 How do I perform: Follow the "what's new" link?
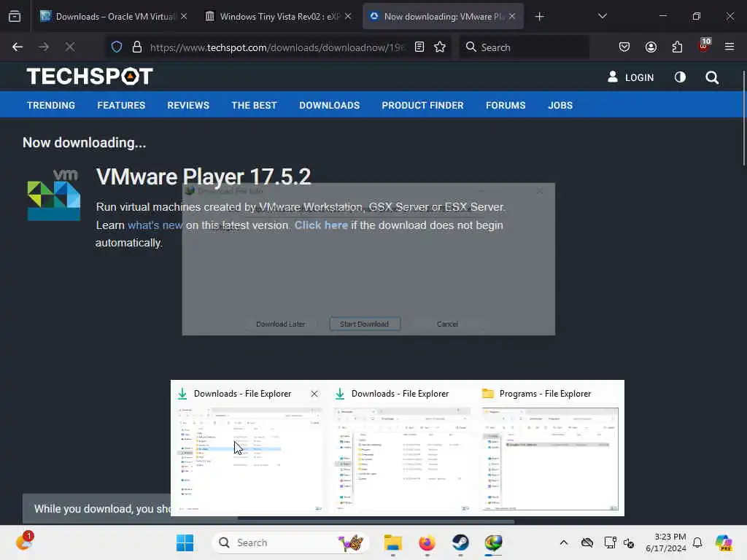(155, 225)
